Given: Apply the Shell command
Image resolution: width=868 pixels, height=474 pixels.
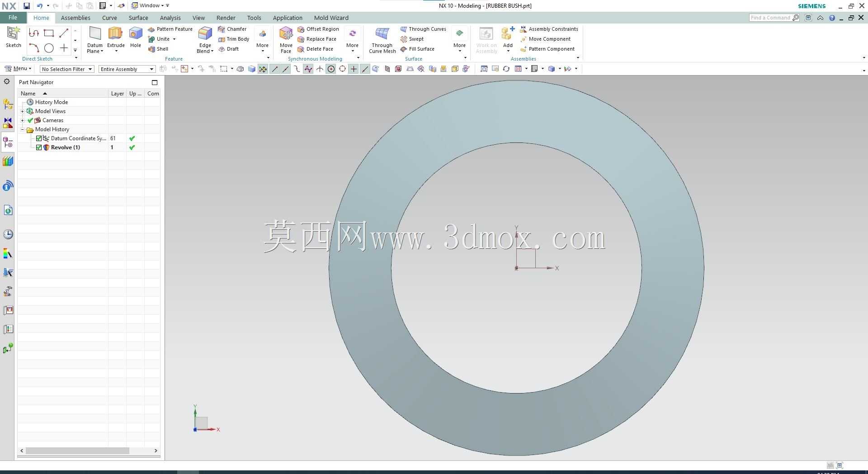Looking at the screenshot, I should click(158, 49).
